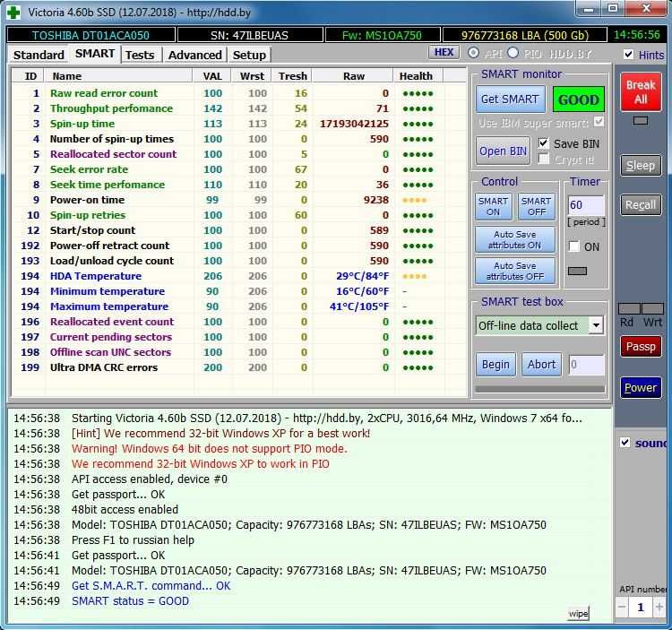Click the red Break All button
672x630 pixels.
tap(641, 91)
